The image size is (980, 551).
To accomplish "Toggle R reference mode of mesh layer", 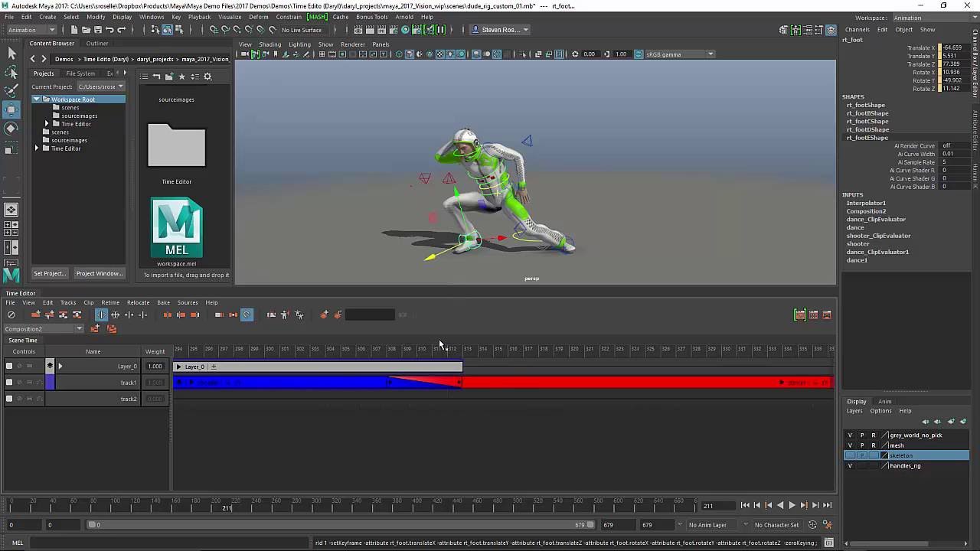I will (874, 445).
